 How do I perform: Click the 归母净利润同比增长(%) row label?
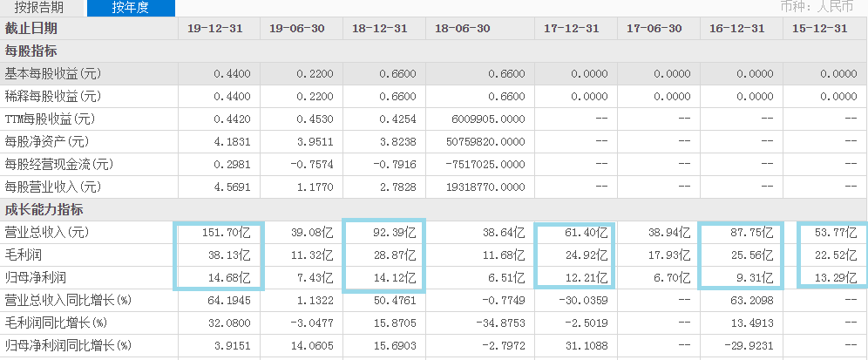[67, 345]
